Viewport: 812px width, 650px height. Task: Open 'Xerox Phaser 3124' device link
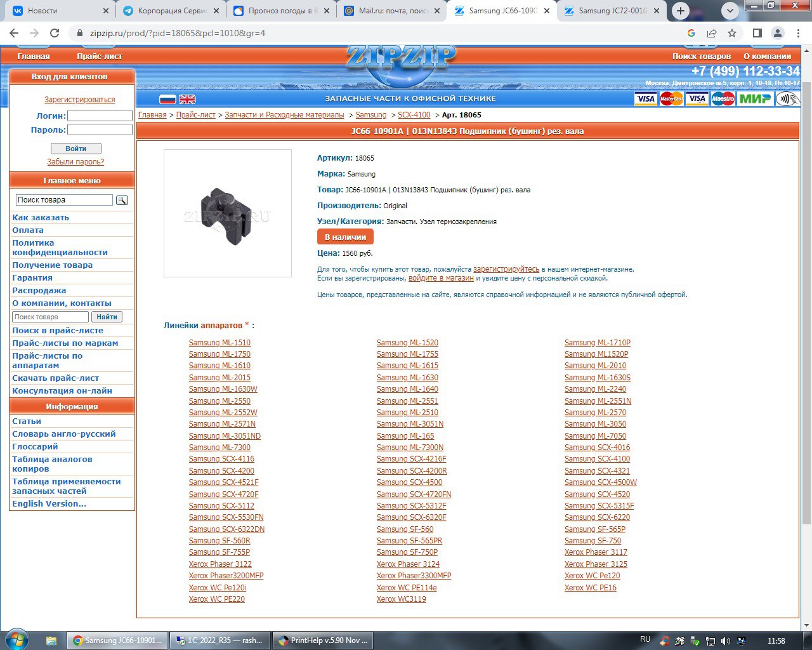pos(408,564)
